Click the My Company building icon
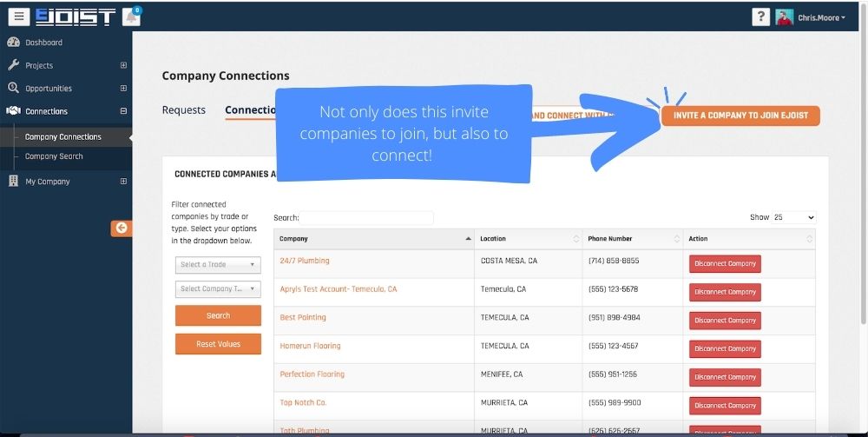This screenshot has height=437, width=868. [13, 181]
